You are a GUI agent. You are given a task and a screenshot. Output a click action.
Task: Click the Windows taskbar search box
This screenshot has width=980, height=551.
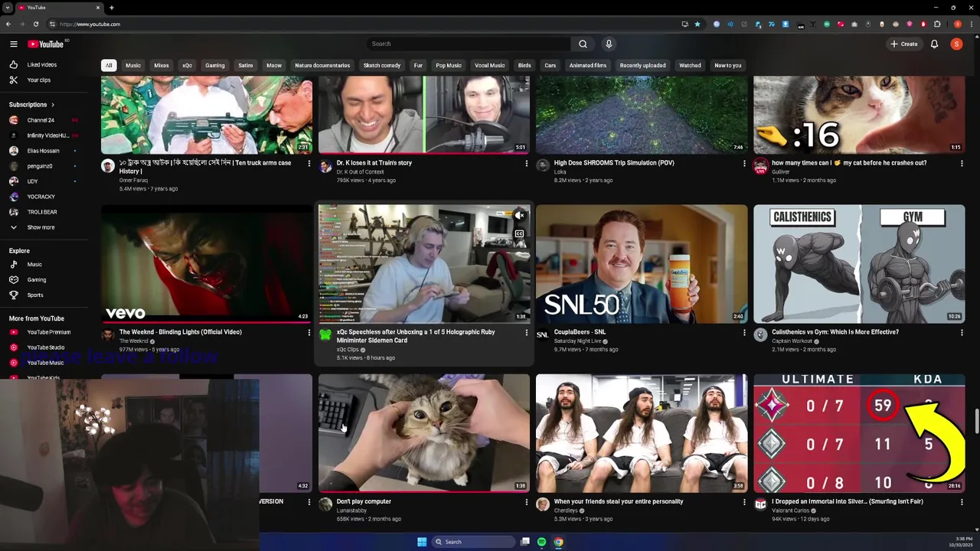(x=472, y=542)
